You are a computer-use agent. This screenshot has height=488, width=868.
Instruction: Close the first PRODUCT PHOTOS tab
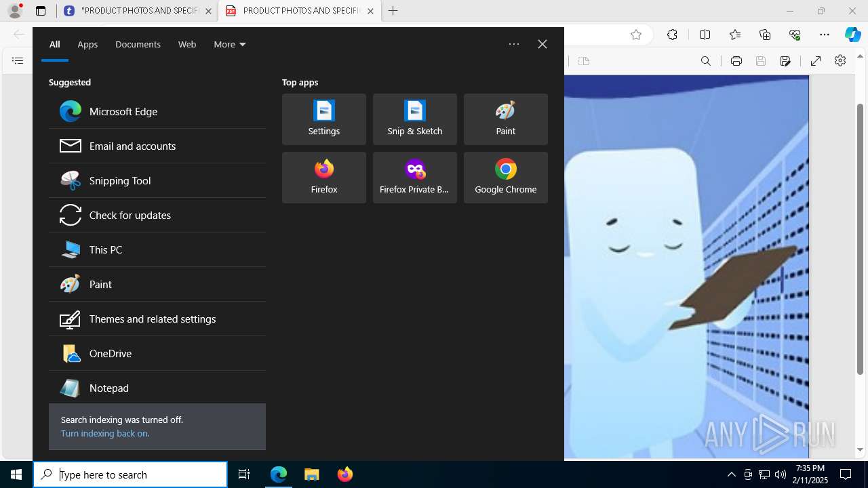pyautogui.click(x=208, y=11)
